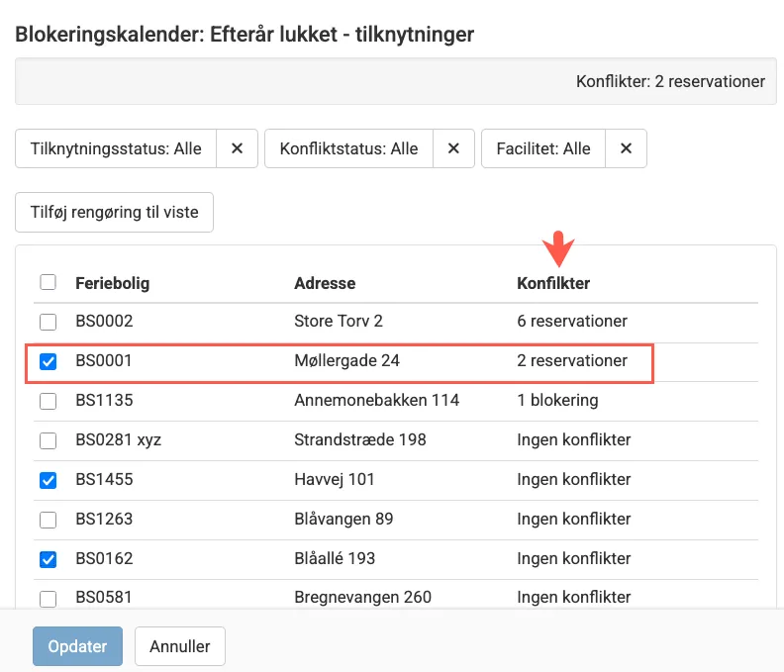Image resolution: width=784 pixels, height=672 pixels.
Task: Click the BS0281 xyz holiday home name
Action: pyautogui.click(x=119, y=439)
